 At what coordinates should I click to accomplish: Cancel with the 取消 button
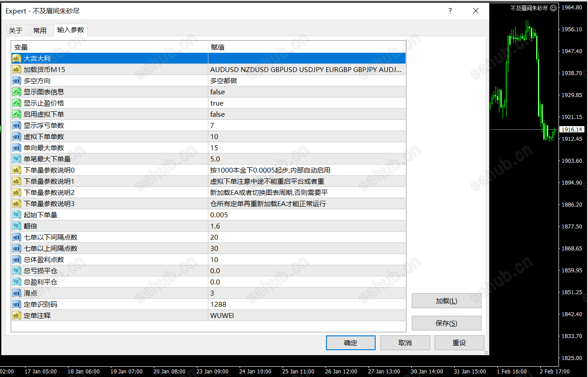coord(405,343)
